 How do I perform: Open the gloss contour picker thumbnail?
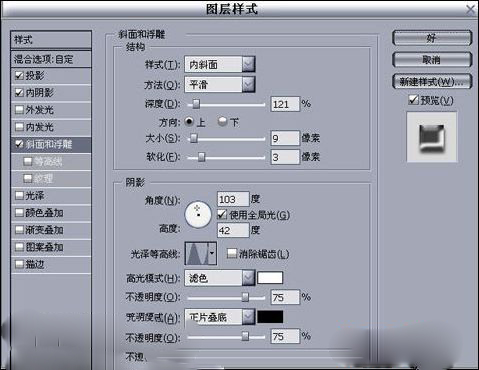click(197, 253)
